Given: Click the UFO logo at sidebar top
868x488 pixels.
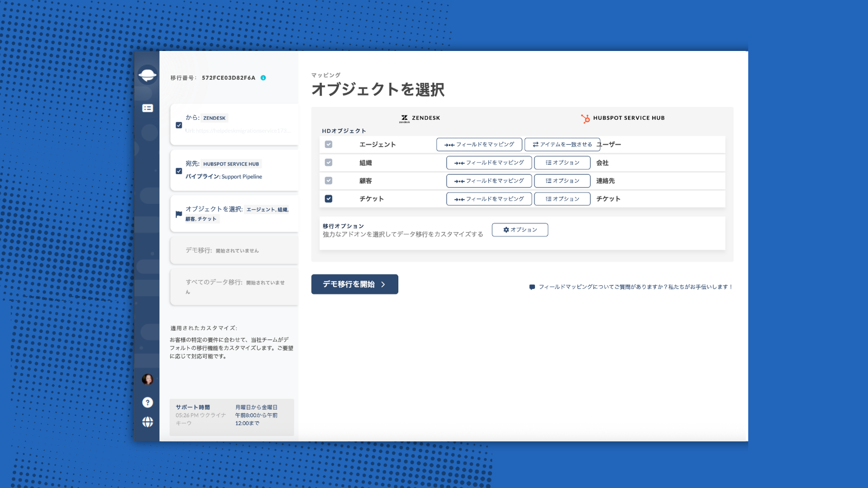Looking at the screenshot, I should click(147, 76).
